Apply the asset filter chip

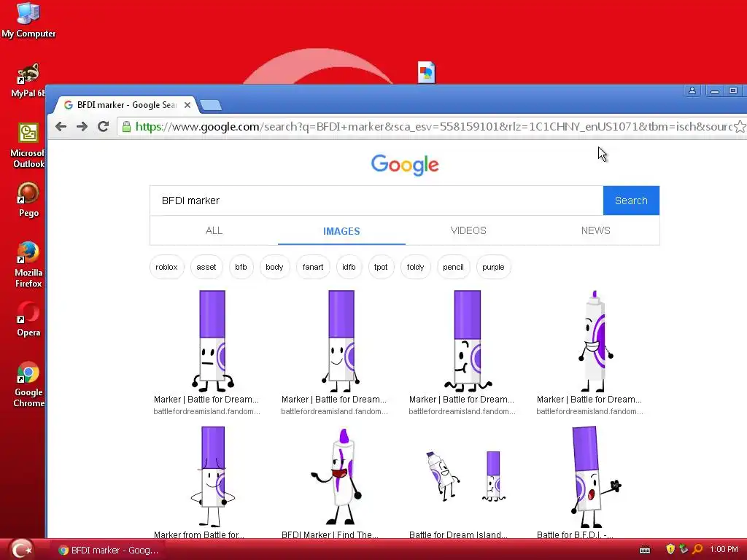pyautogui.click(x=206, y=267)
